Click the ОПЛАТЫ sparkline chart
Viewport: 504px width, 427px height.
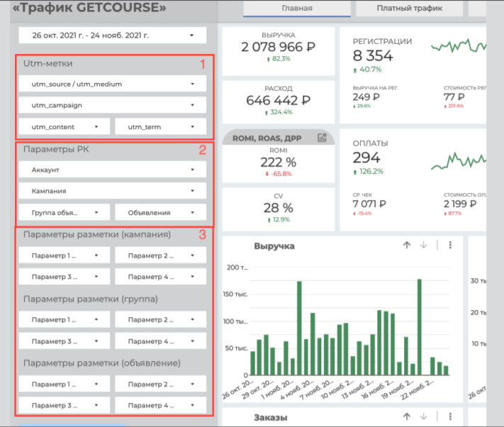pos(459,162)
